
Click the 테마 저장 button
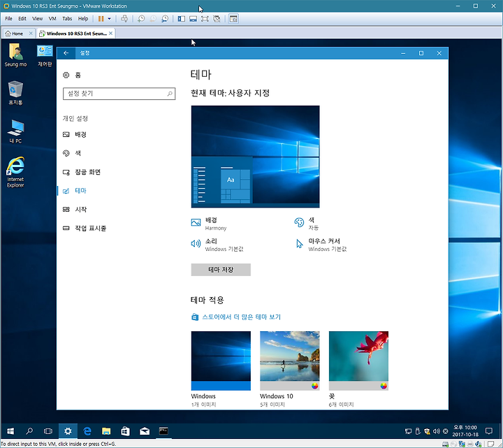[x=221, y=270]
